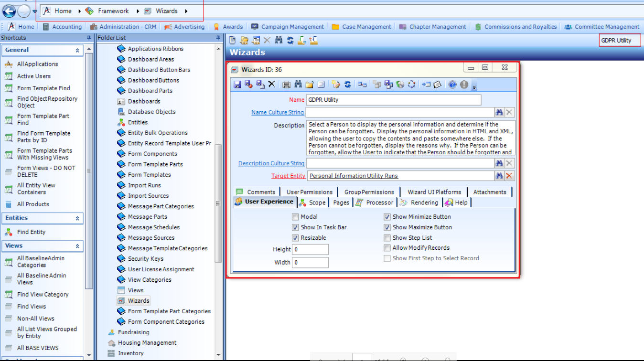The height and width of the screenshot is (361, 644).
Task: Click the globe icon in the record toolbar
Action: [400, 85]
